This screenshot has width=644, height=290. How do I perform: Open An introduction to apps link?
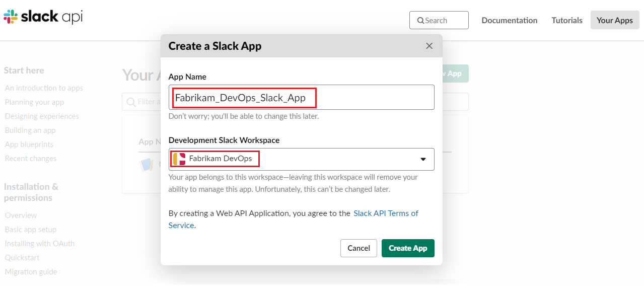pyautogui.click(x=44, y=88)
